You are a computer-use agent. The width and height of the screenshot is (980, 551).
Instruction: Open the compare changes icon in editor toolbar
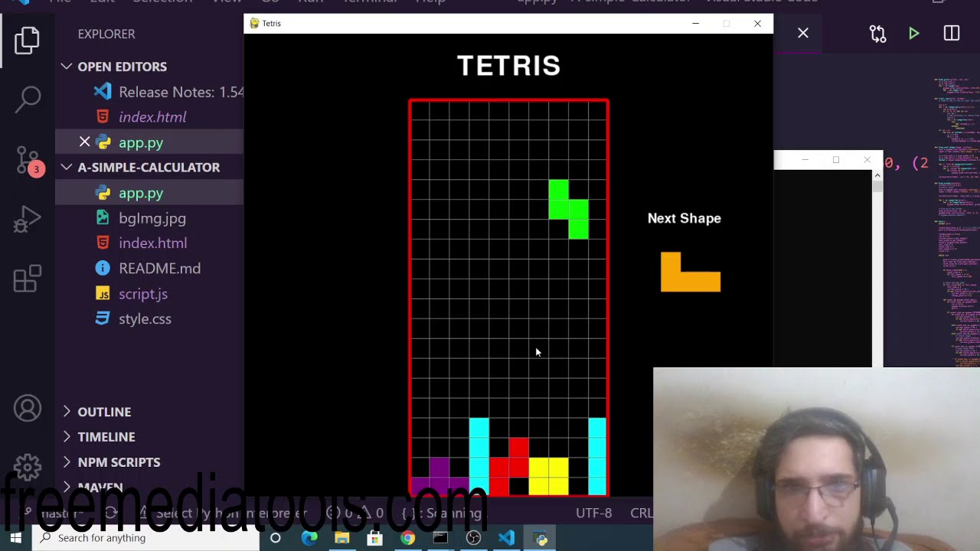tap(877, 34)
